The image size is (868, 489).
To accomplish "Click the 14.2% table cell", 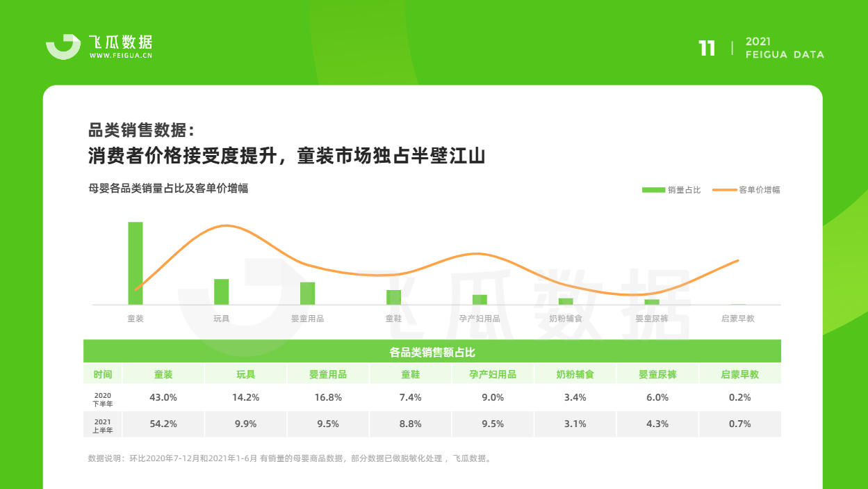I will tap(246, 397).
